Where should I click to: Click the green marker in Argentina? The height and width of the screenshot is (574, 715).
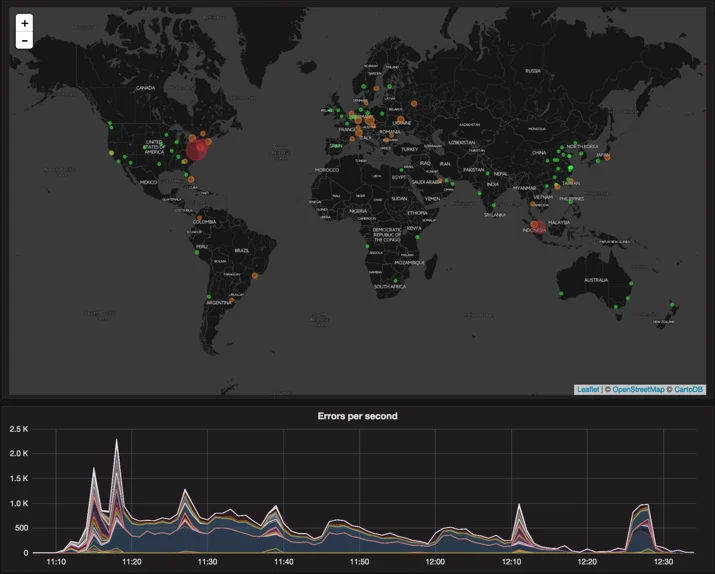coord(209,297)
